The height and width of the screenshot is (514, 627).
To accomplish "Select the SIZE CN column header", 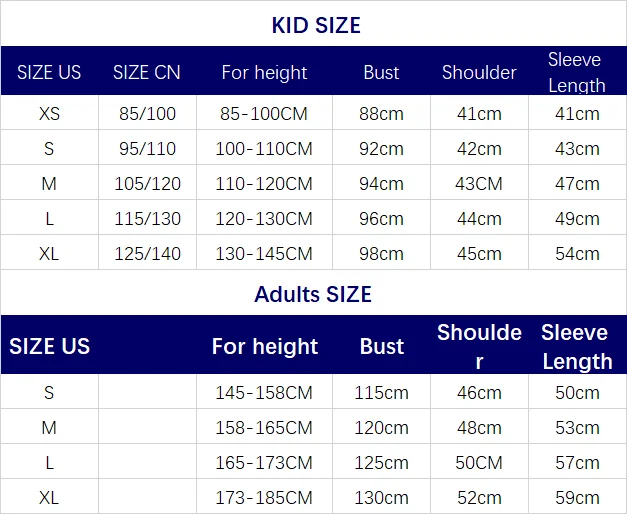I will click(146, 72).
